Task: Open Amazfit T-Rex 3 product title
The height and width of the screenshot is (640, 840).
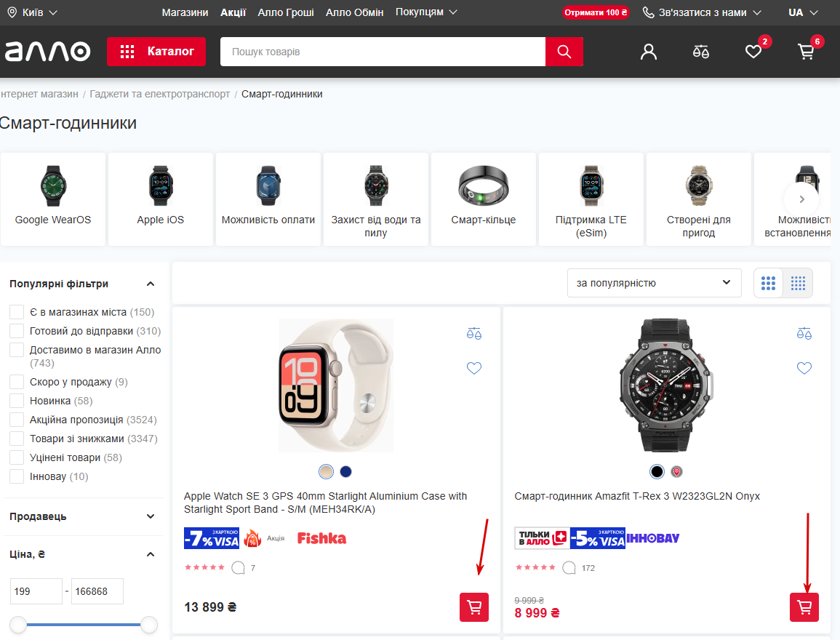Action: pos(637,497)
